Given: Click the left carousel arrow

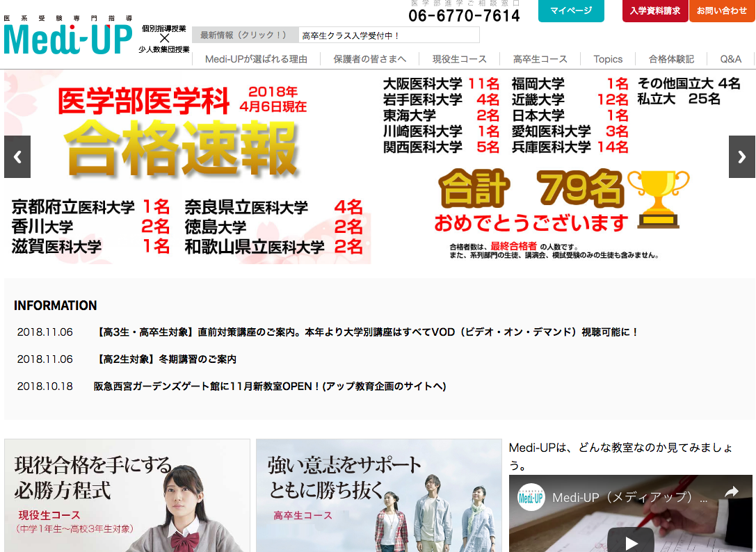Looking at the screenshot, I should 17,157.
